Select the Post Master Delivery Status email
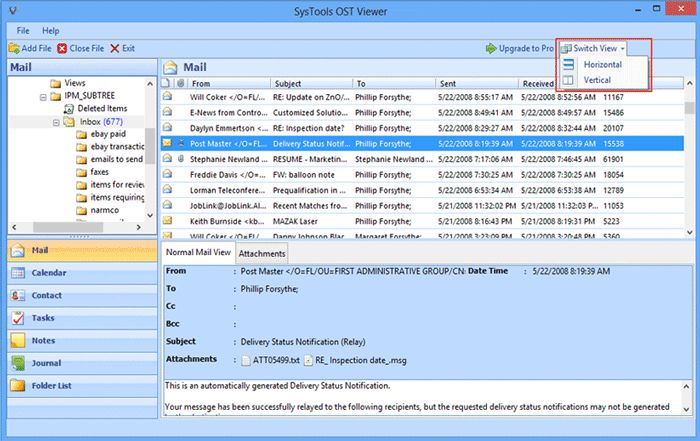700x441 pixels. click(x=422, y=143)
